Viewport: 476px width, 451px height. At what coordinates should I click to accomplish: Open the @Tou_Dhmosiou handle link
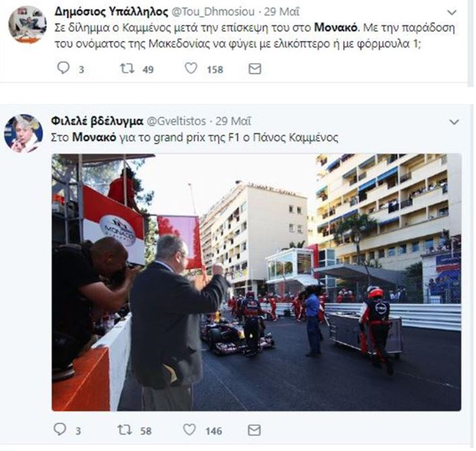[x=213, y=11]
